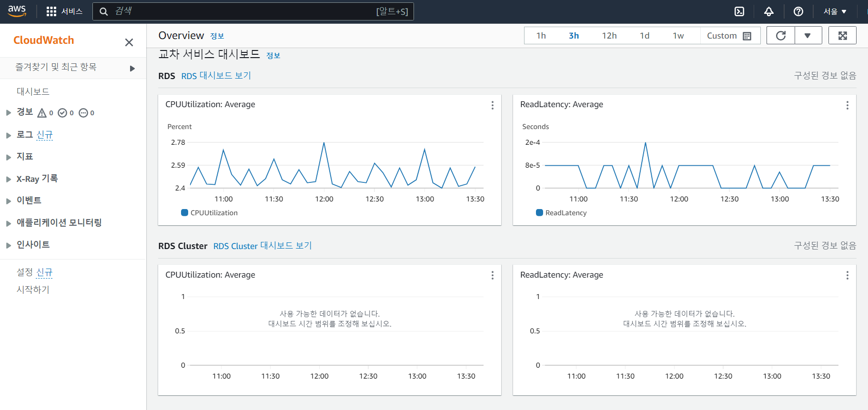Open RDS CPUUtilization widget actions menu
The image size is (868, 410).
point(493,105)
